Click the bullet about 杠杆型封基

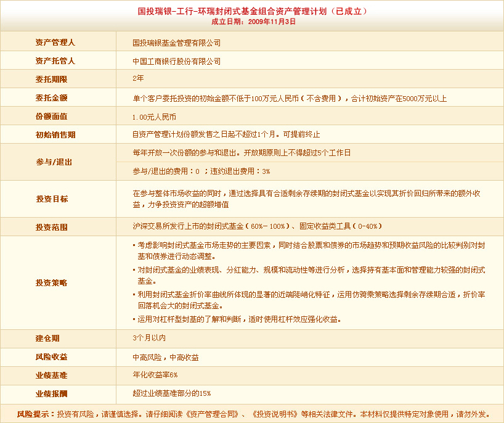click(239, 319)
